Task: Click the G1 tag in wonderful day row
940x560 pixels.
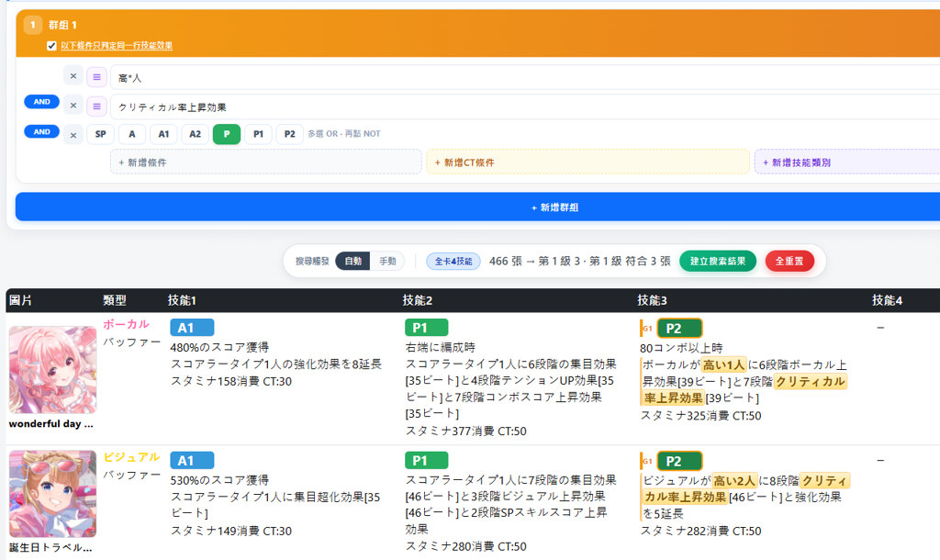Action: click(x=647, y=328)
